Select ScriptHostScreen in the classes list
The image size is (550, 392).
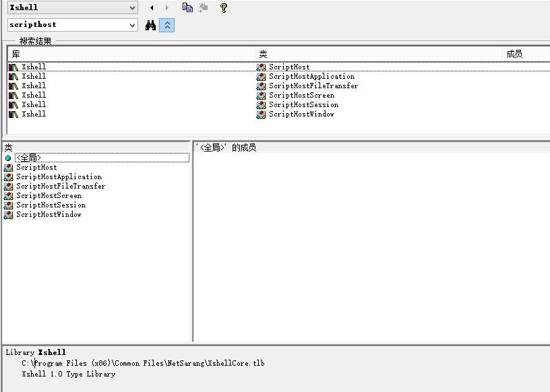(49, 195)
